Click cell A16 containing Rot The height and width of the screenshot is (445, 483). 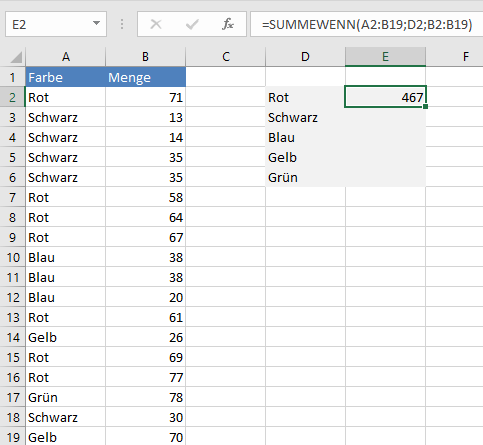(x=66, y=377)
